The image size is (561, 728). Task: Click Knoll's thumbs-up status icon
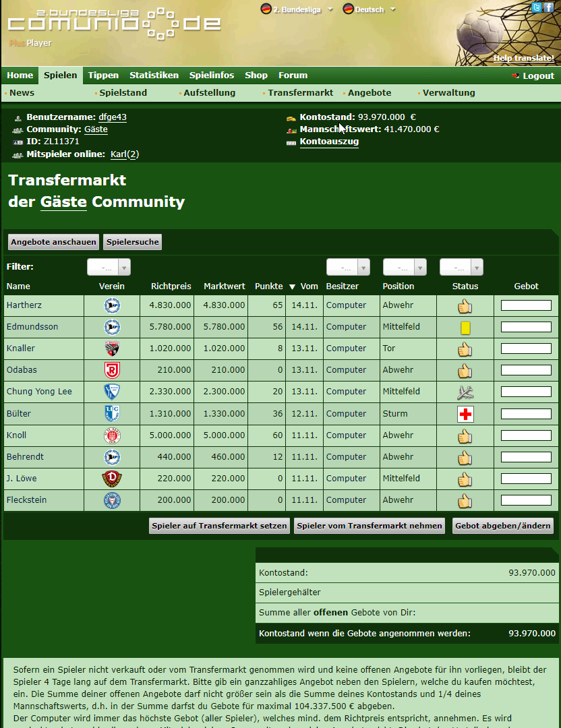pyautogui.click(x=465, y=436)
